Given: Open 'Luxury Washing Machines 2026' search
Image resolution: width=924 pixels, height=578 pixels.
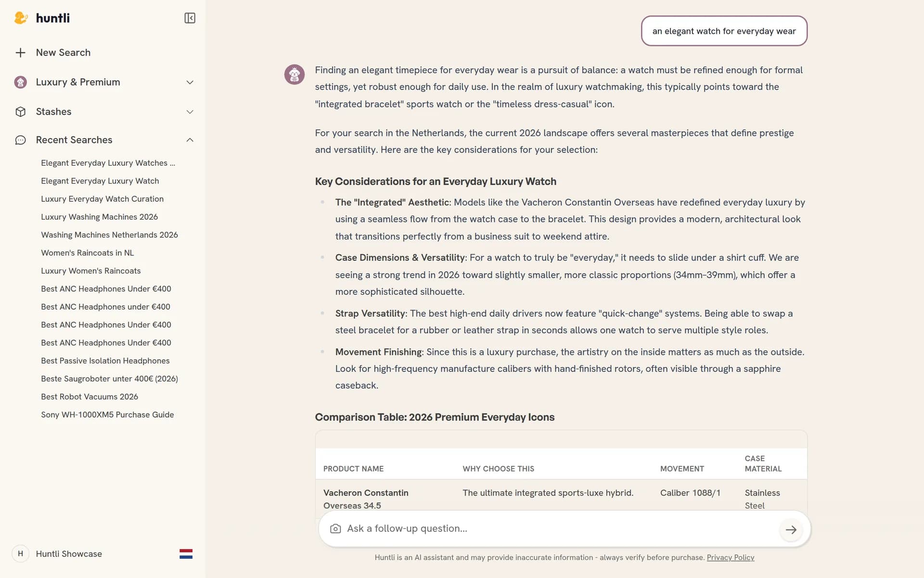Looking at the screenshot, I should 100,217.
